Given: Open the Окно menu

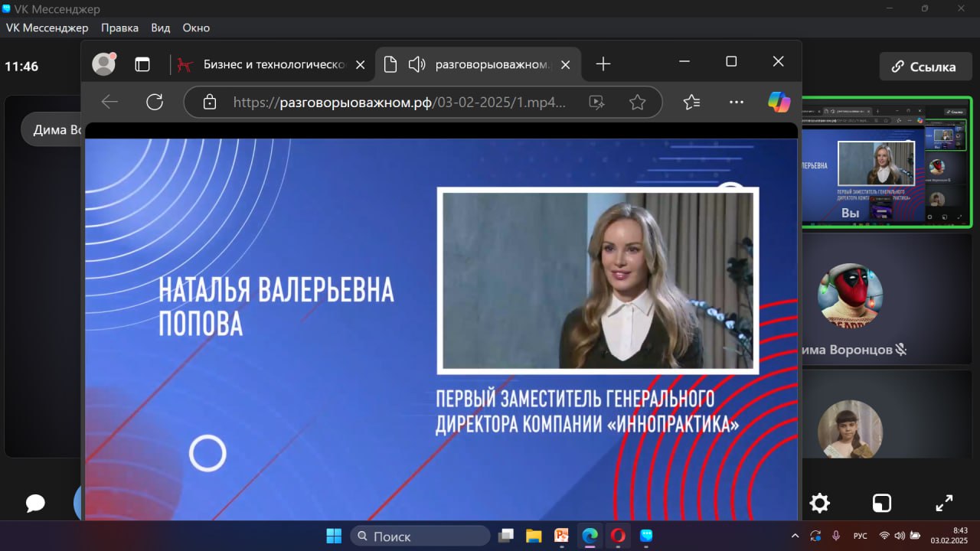Looking at the screenshot, I should click(x=196, y=28).
